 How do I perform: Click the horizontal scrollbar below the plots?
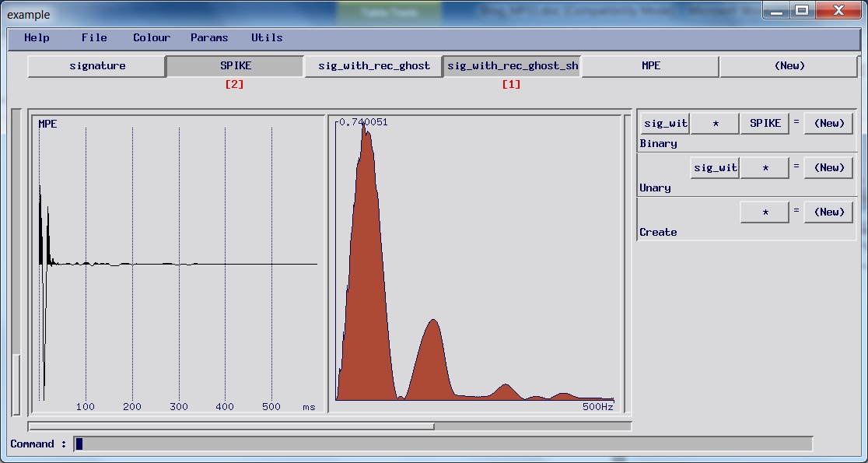(x=233, y=425)
